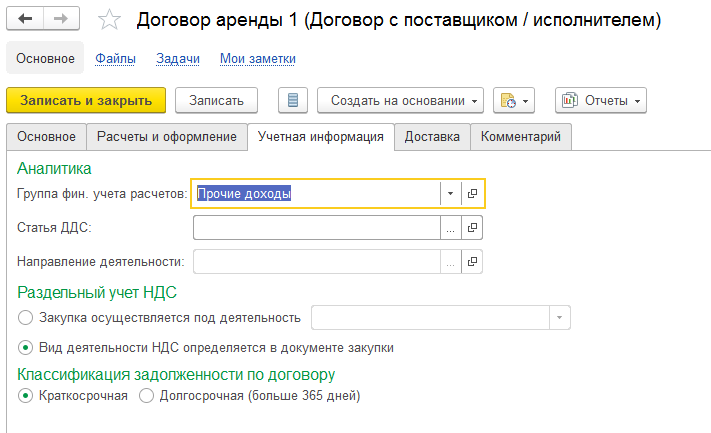Add document to favorites with star icon

109,19
